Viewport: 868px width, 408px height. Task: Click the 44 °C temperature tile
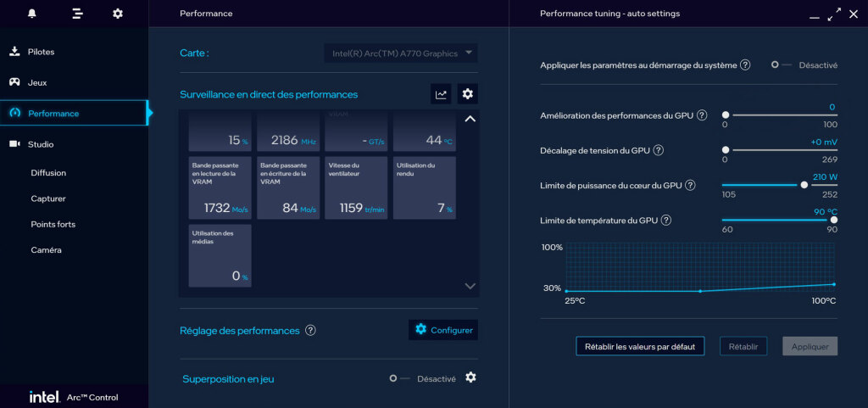(x=425, y=131)
